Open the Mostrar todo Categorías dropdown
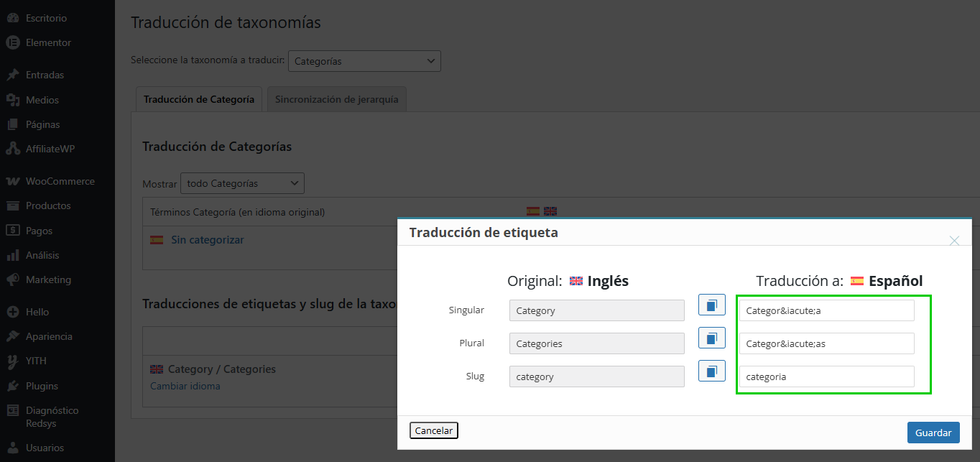Viewport: 980px width, 462px height. click(242, 183)
